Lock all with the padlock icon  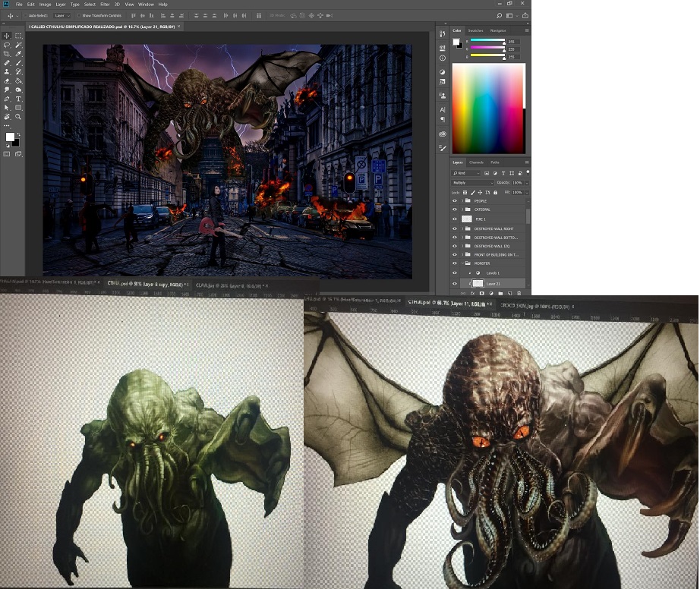[x=496, y=193]
